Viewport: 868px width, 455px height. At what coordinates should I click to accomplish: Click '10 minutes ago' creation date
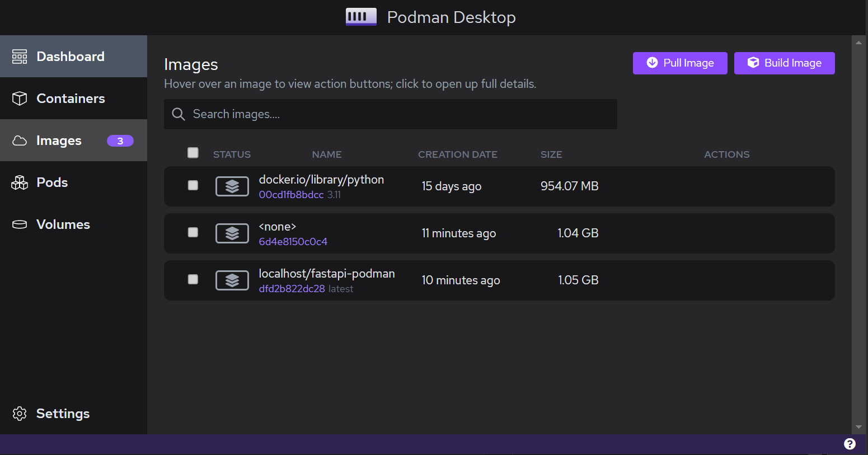click(461, 280)
